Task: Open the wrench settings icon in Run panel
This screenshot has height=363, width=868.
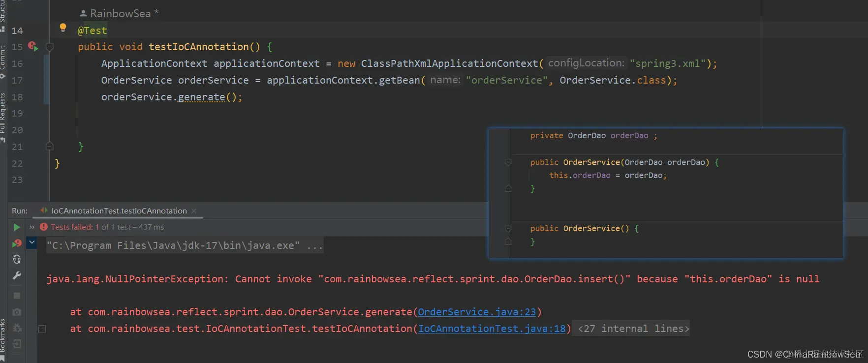Action: point(17,275)
